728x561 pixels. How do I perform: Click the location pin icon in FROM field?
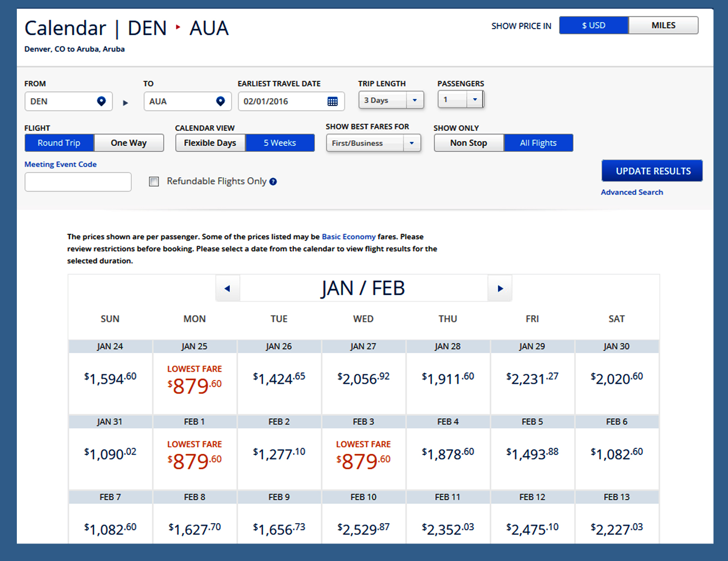[x=101, y=101]
